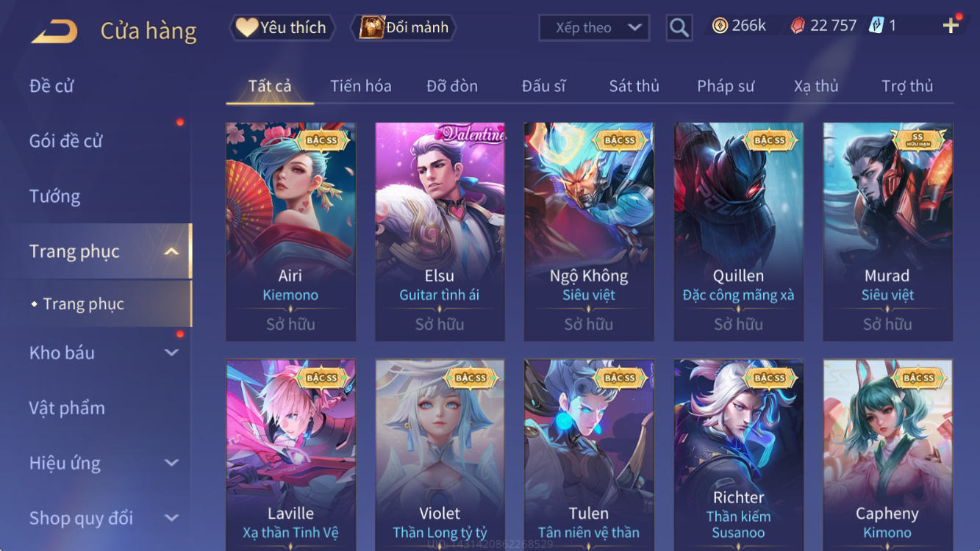The width and height of the screenshot is (980, 551).
Task: Open Yêu thích heart favorites
Action: tap(282, 28)
